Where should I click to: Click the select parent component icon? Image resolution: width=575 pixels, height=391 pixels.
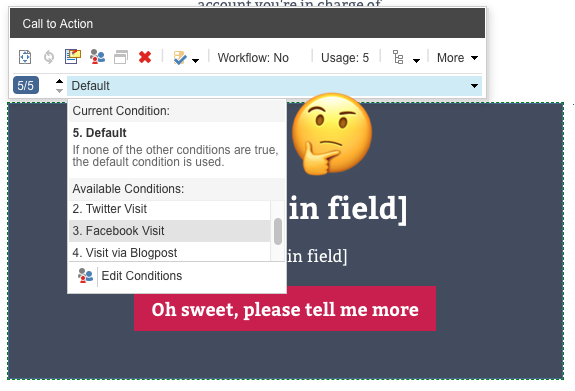tap(25, 57)
